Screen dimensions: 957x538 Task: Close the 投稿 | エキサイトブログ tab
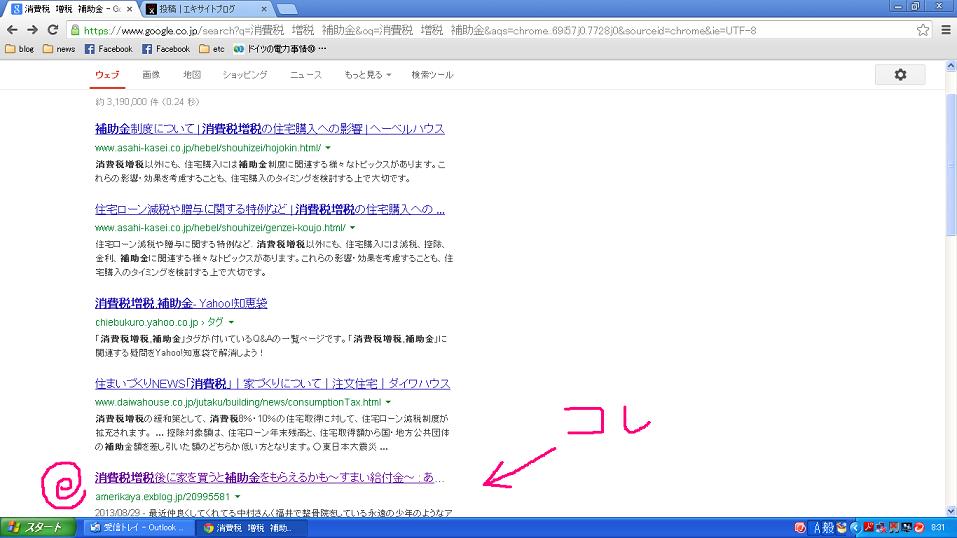(264, 9)
